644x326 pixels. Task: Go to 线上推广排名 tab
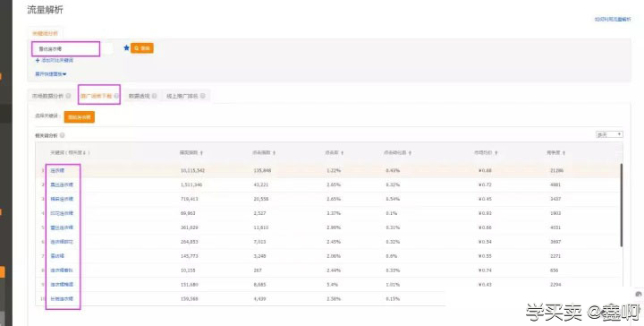coord(182,96)
